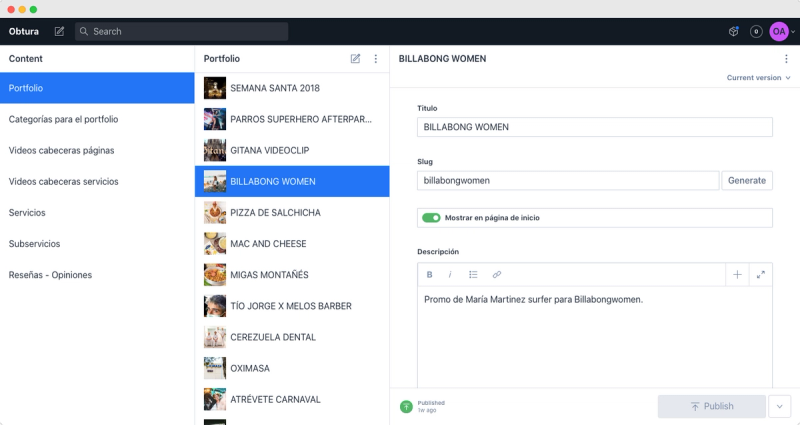Click the Obtura workspace name
Image resolution: width=800 pixels, height=425 pixels.
pyautogui.click(x=23, y=32)
